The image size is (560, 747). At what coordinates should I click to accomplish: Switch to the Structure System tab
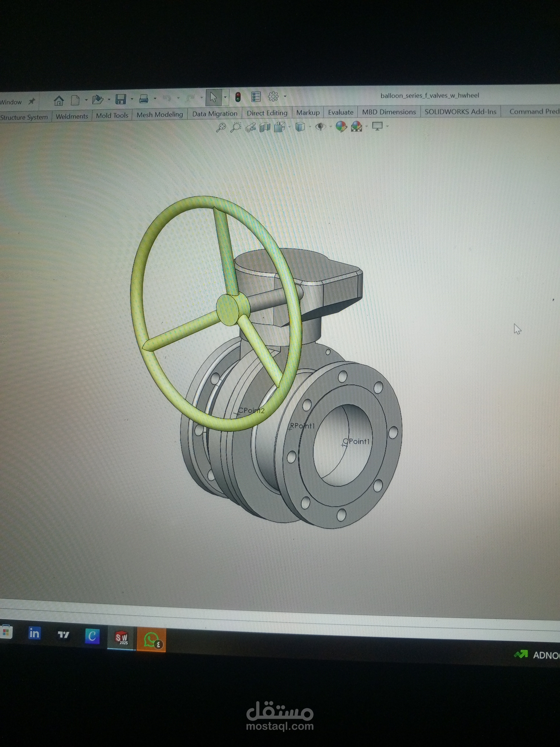tap(24, 117)
